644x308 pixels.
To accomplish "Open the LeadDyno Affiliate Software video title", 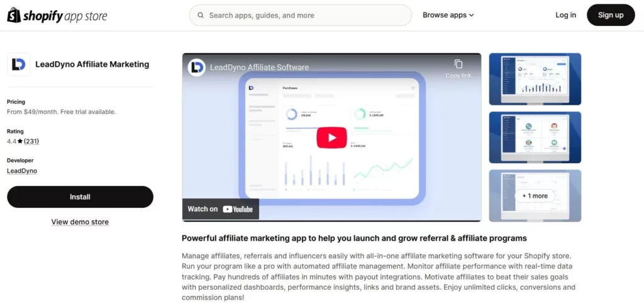I will click(x=259, y=67).
